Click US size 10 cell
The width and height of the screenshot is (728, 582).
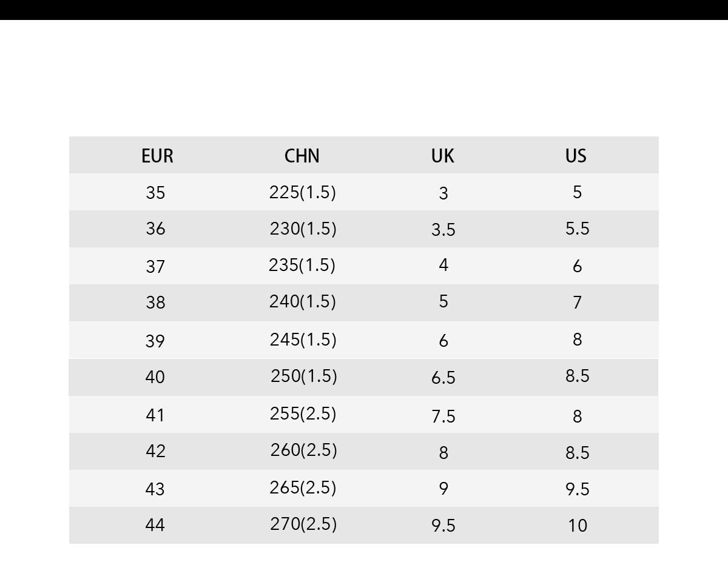click(x=578, y=526)
